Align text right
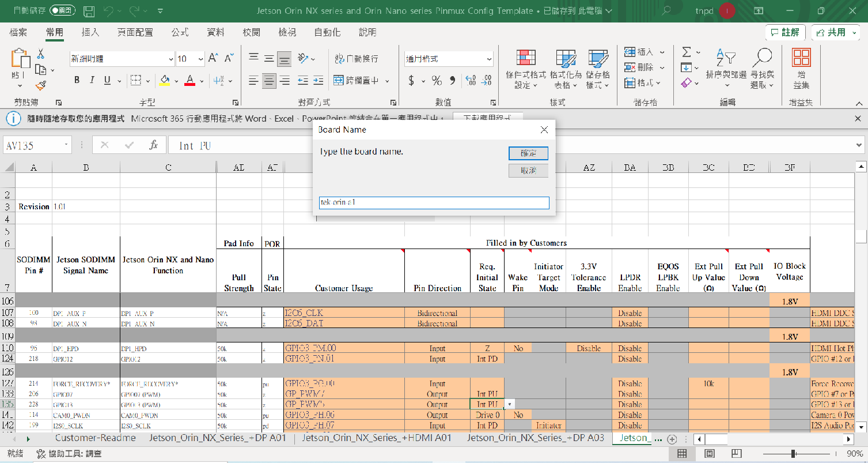Viewport: 868px width, 463px height. [285, 81]
